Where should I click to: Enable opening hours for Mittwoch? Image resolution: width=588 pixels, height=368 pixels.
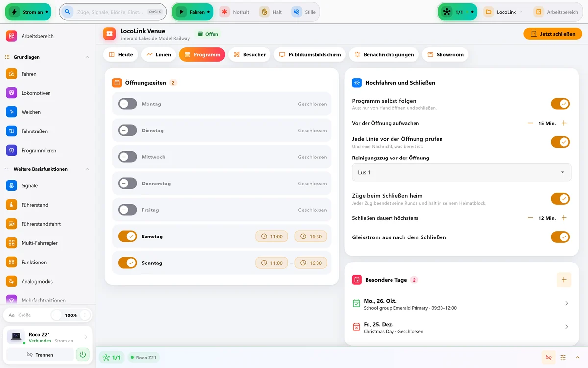coord(127,157)
